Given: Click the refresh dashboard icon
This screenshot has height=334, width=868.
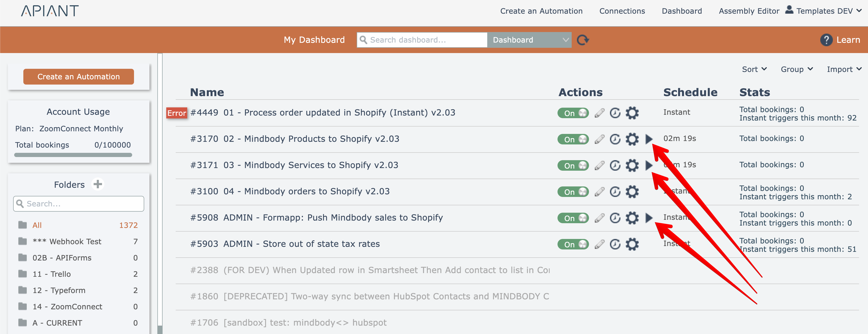Looking at the screenshot, I should [583, 40].
